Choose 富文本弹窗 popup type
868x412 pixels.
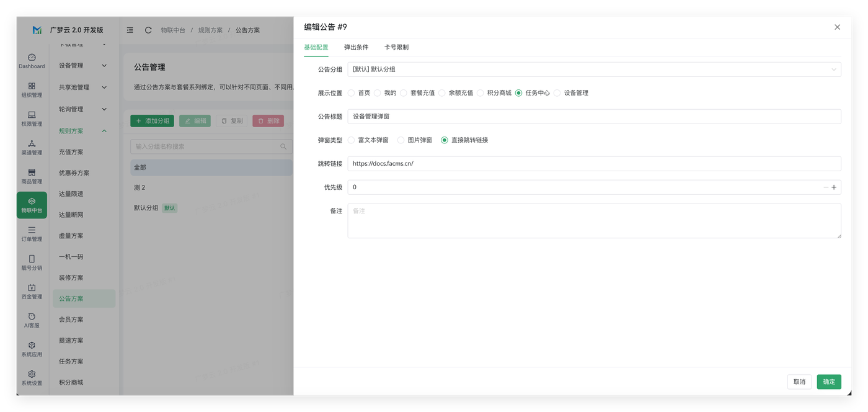pos(368,140)
